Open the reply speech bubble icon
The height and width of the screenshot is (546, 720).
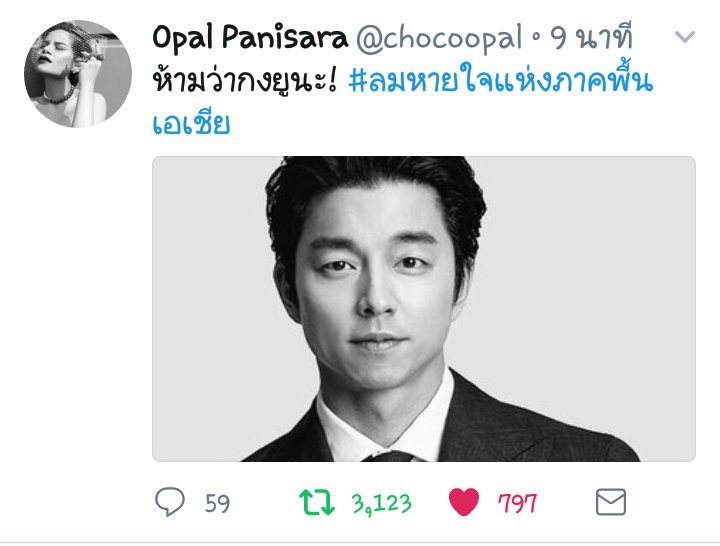pos(170,501)
